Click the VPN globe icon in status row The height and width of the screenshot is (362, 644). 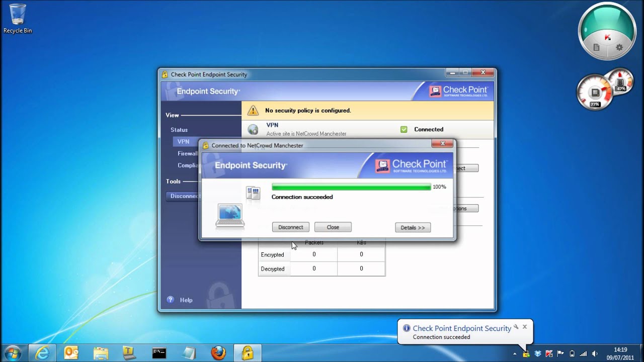point(253,130)
